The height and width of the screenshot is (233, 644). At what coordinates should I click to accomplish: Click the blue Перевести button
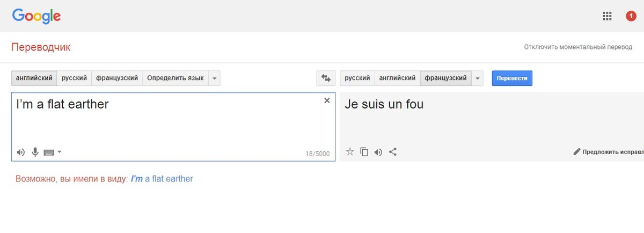tap(512, 78)
